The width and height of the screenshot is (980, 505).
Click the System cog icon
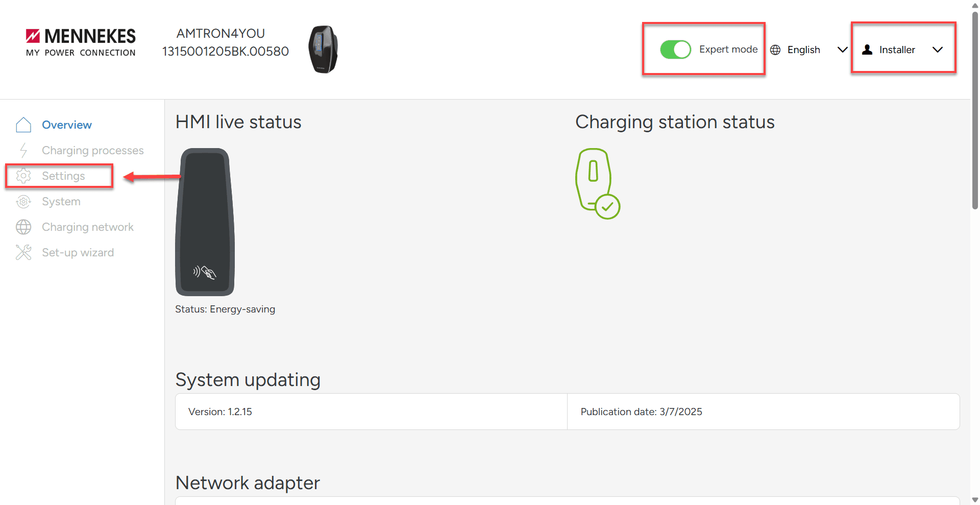[x=23, y=202]
